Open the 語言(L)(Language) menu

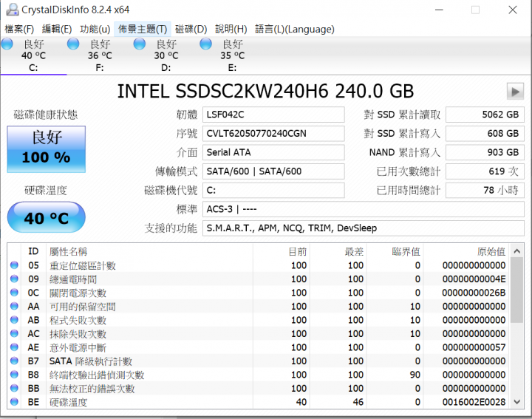point(295,29)
